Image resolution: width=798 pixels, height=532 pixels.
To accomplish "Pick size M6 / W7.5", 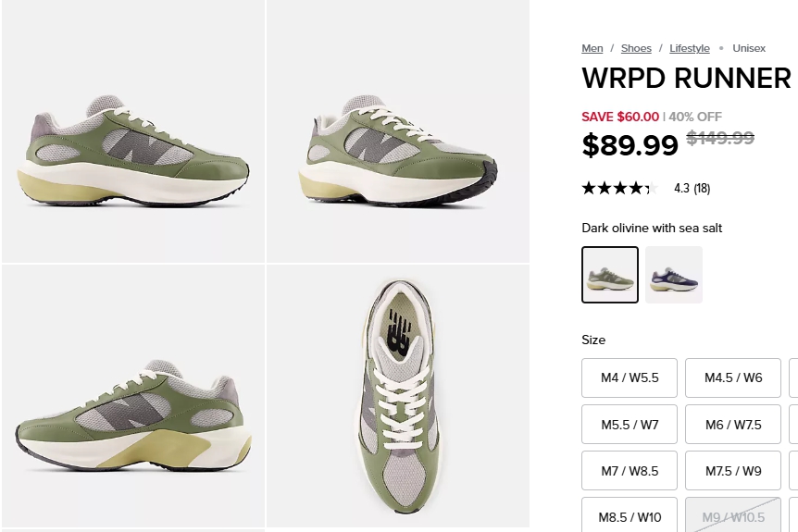I will [x=733, y=424].
